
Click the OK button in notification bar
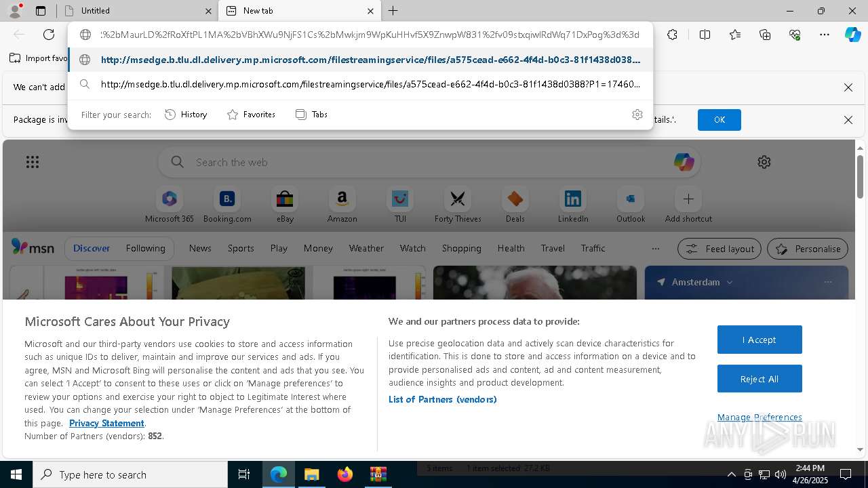(x=719, y=120)
